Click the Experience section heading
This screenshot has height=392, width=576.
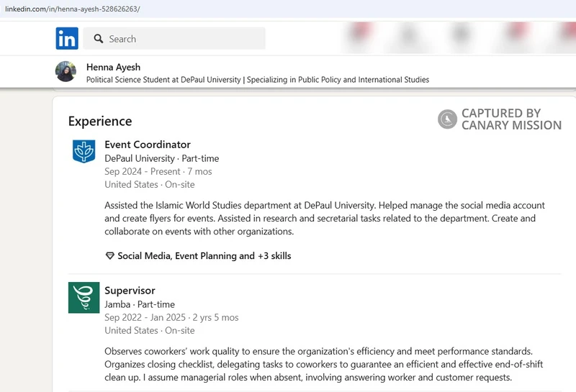100,121
